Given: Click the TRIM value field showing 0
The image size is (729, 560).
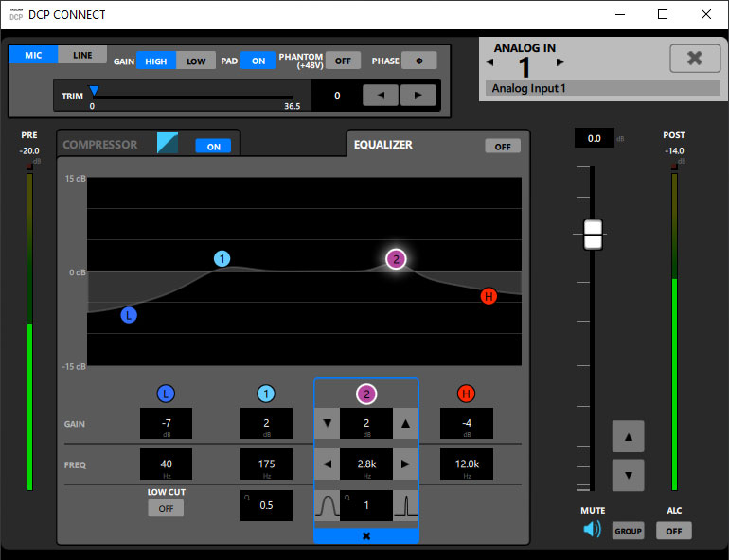Looking at the screenshot, I should (337, 96).
